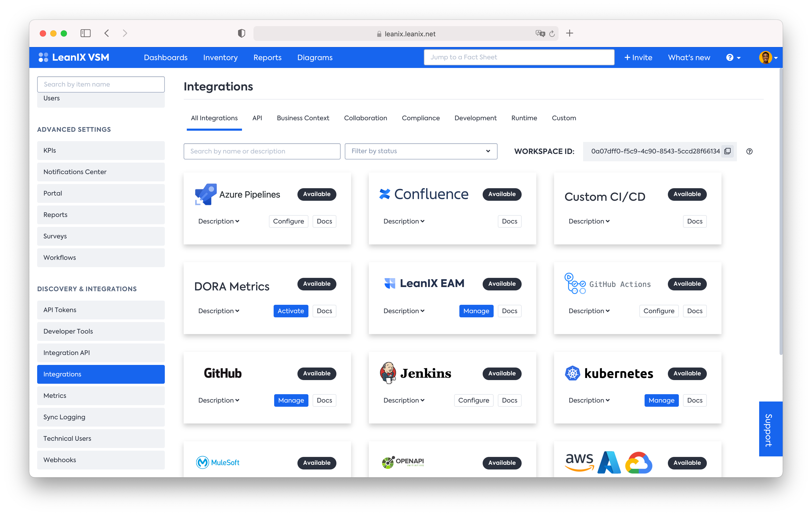Configure the Azure Pipelines integration
Image resolution: width=812 pixels, height=516 pixels.
[x=288, y=221]
